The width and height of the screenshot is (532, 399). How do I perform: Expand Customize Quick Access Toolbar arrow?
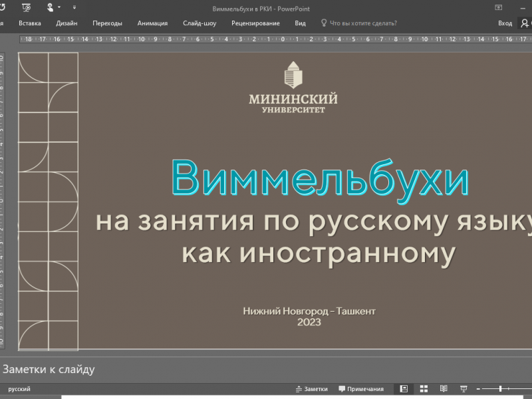coord(74,7)
